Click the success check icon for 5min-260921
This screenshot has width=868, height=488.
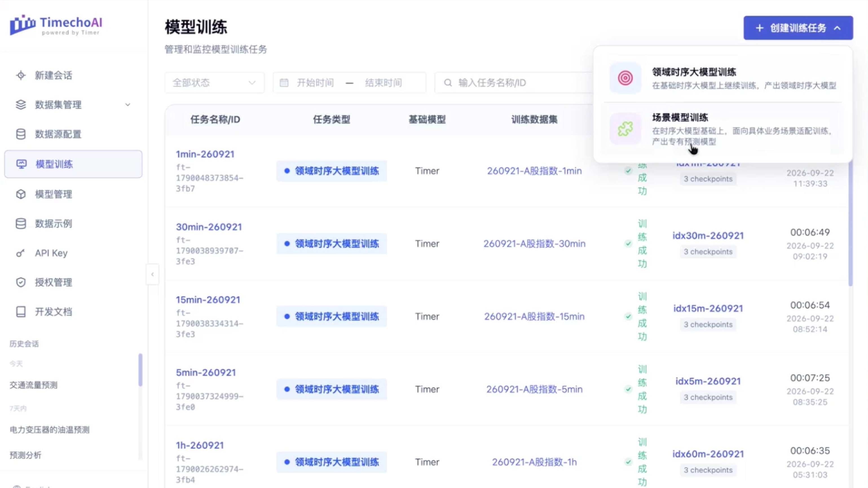[628, 389]
